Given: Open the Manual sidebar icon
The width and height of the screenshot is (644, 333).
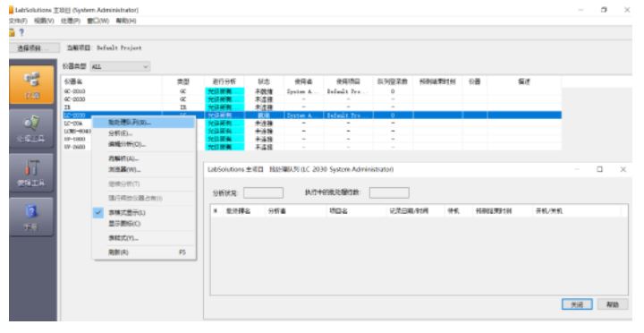Looking at the screenshot, I should [x=31, y=217].
